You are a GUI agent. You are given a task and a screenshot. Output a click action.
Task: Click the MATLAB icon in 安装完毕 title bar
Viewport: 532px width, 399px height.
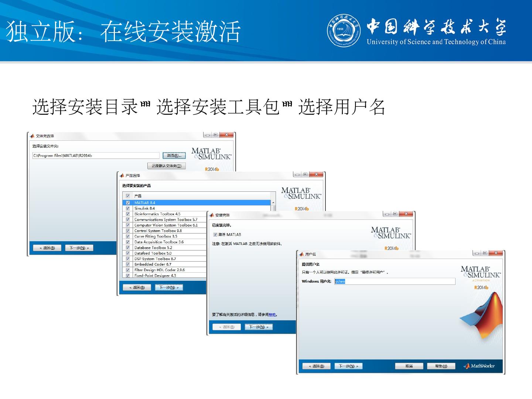tap(212, 215)
